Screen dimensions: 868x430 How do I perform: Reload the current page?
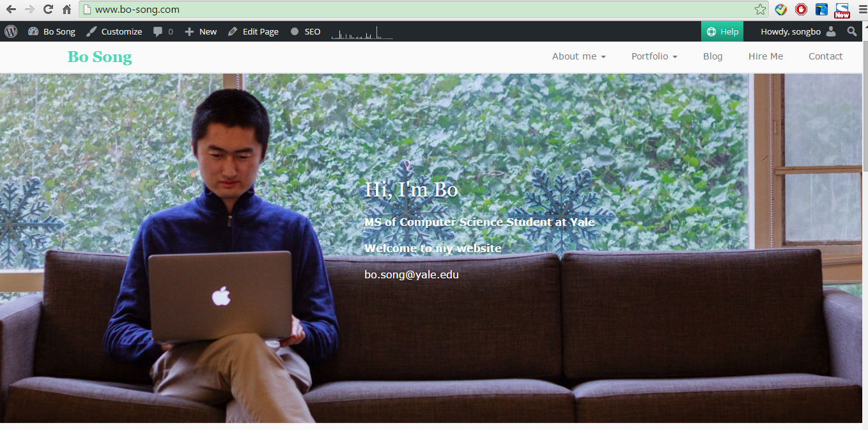(x=48, y=10)
